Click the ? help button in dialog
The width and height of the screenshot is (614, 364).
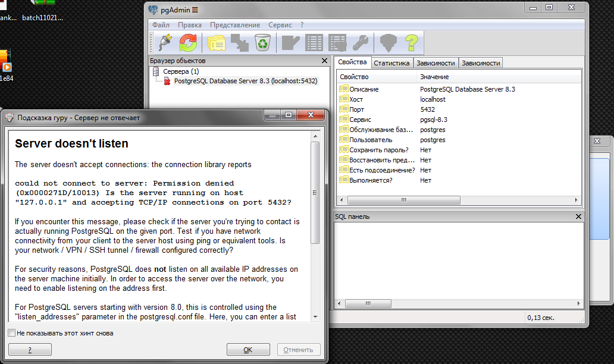pos(30,350)
